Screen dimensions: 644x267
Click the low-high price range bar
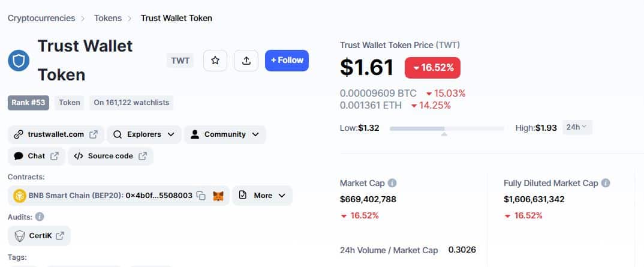(x=447, y=128)
